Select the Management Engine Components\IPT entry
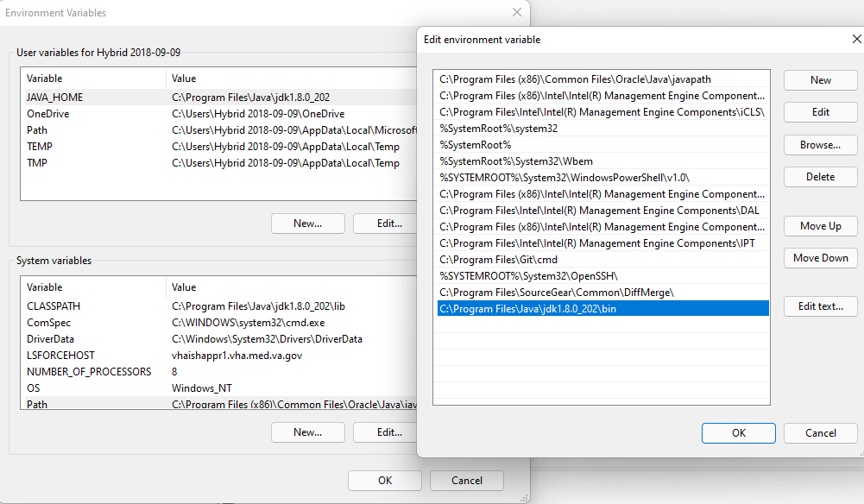864x504 pixels. 602,243
